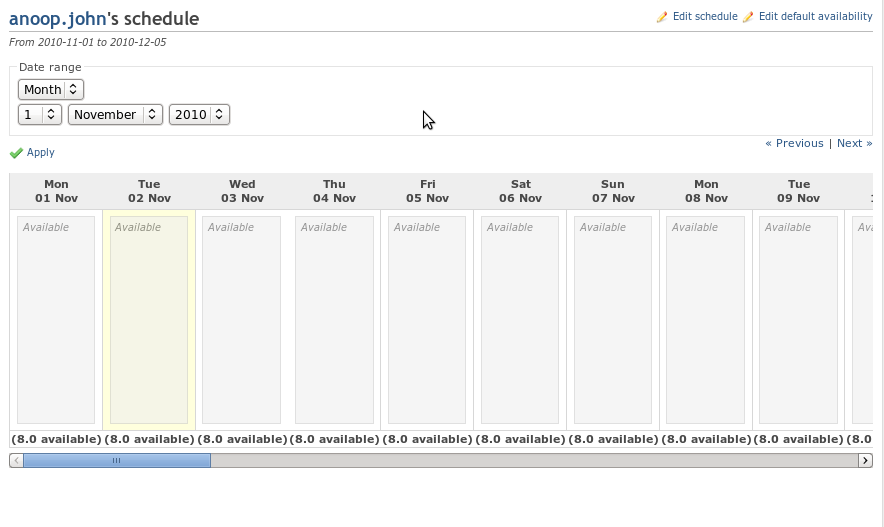This screenshot has height=527, width=884.
Task: Open the day number dropdown showing 1
Action: (39, 114)
